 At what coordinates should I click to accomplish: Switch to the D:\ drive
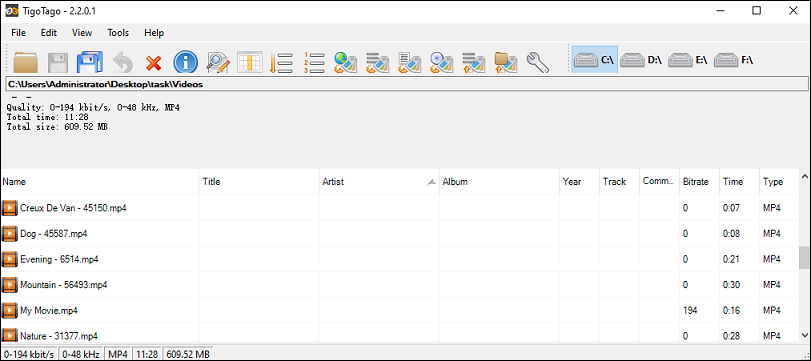tap(641, 59)
